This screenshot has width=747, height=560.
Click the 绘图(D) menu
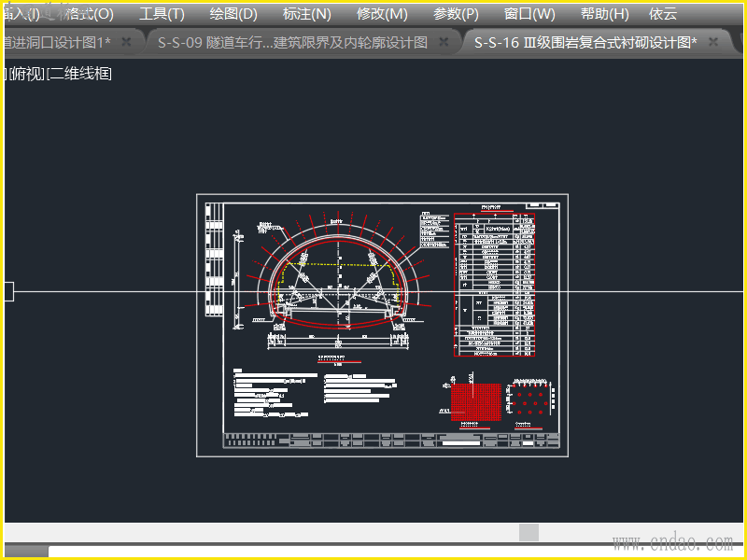pyautogui.click(x=233, y=14)
